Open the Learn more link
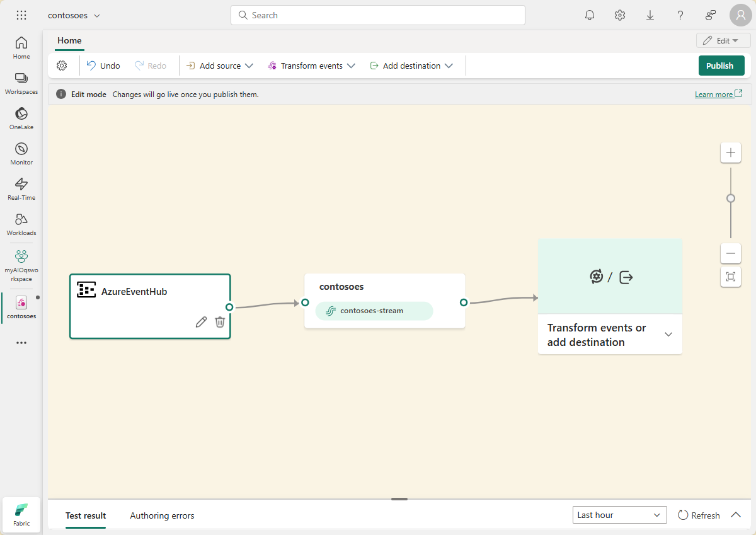Viewport: 756px width, 535px height. 714,93
